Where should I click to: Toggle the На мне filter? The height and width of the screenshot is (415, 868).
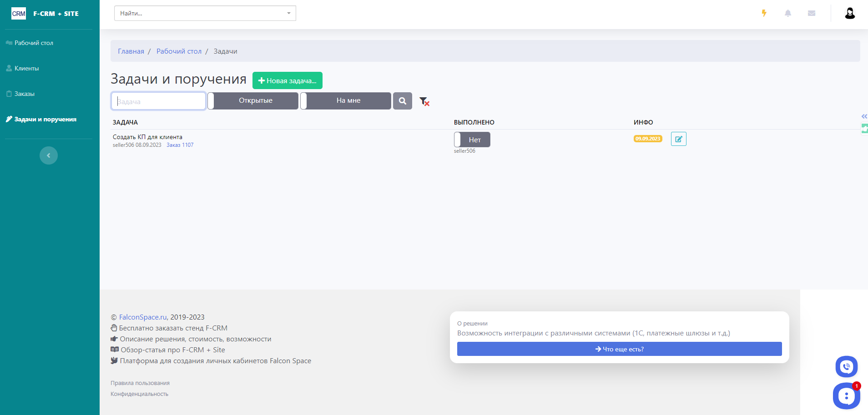click(x=346, y=101)
